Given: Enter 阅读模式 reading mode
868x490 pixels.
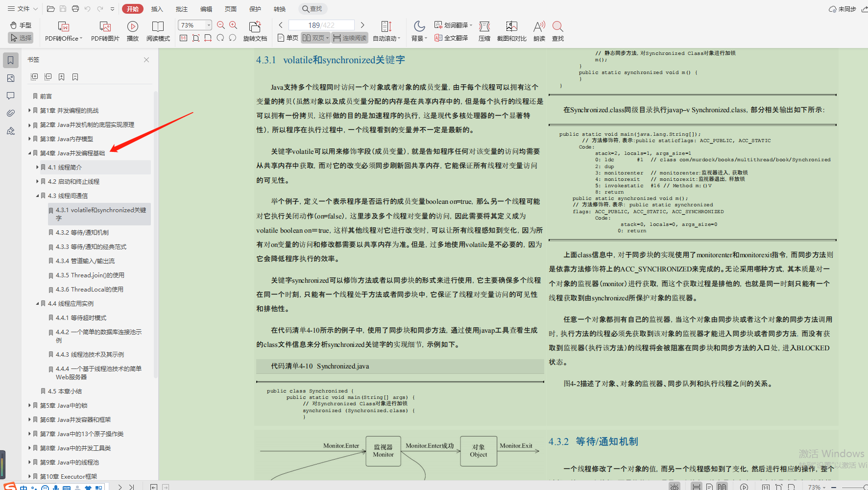Looking at the screenshot, I should [158, 31].
